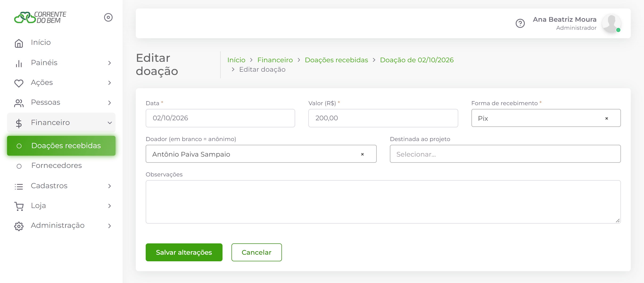Click the Cadastros list icon
Image resolution: width=644 pixels, height=283 pixels.
[x=19, y=186]
